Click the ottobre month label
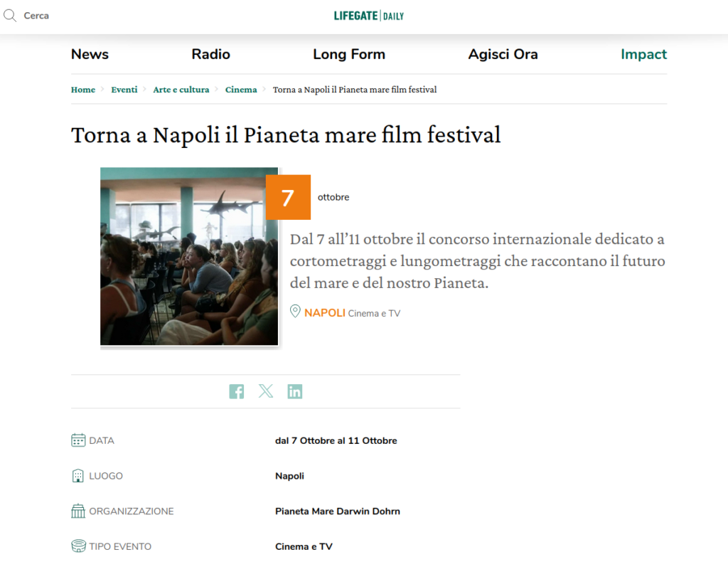This screenshot has height=562, width=728. (x=333, y=197)
